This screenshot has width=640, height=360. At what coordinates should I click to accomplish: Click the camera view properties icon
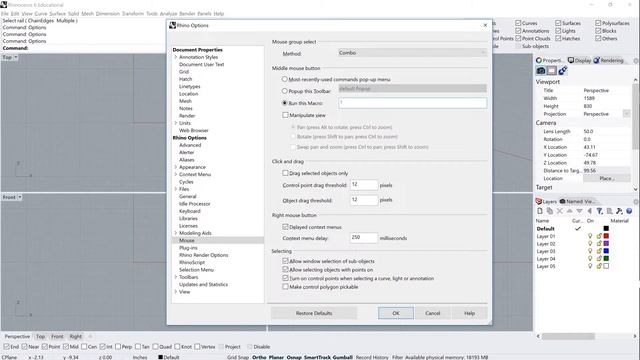coord(541,71)
